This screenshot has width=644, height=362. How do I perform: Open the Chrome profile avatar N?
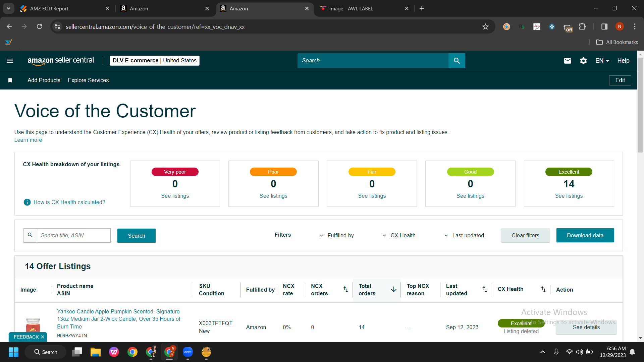coord(620,26)
